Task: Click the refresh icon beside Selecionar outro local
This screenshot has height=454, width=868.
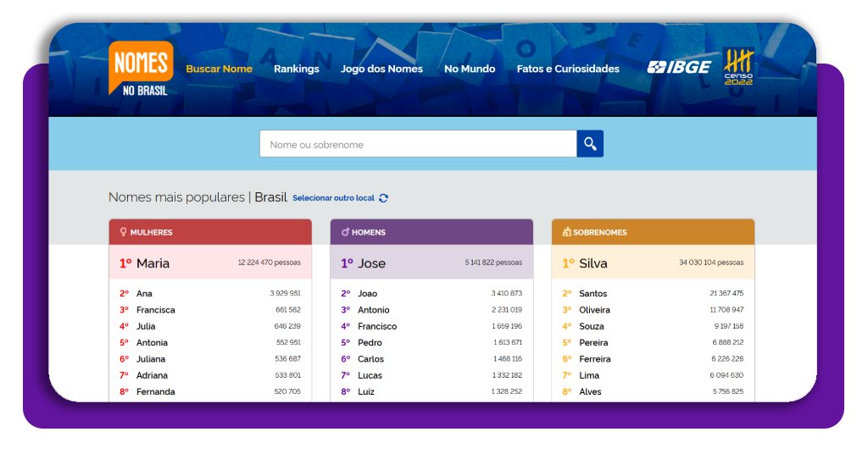Action: click(x=384, y=198)
